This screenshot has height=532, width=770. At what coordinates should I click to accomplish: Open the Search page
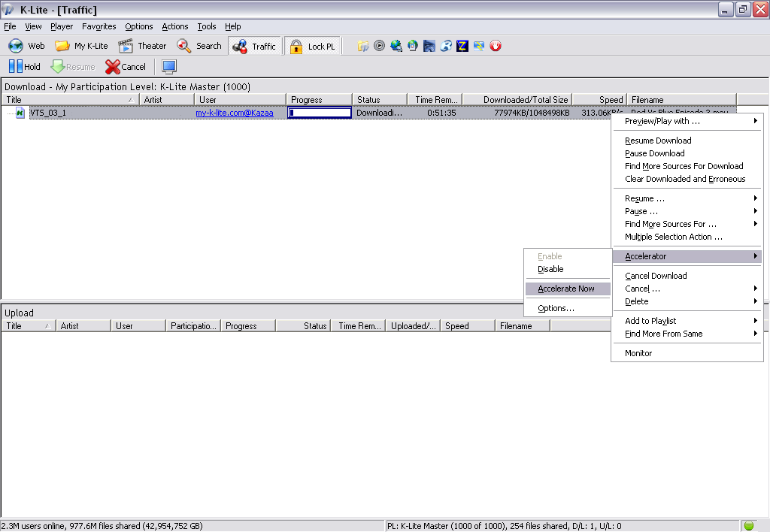click(x=199, y=46)
